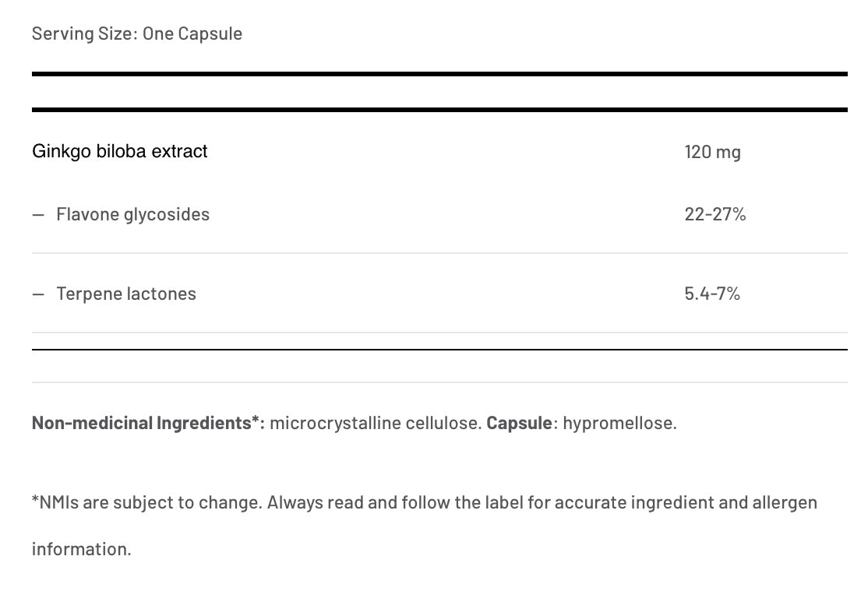The image size is (868, 595).
Task: Click the "hypromellose" capsule ingredient
Action: 619,423
